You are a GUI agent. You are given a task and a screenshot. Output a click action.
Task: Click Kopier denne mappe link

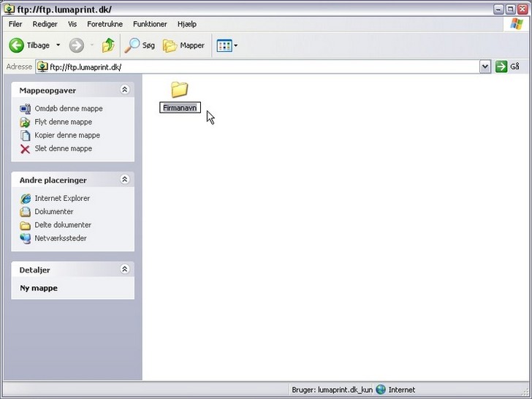(67, 135)
